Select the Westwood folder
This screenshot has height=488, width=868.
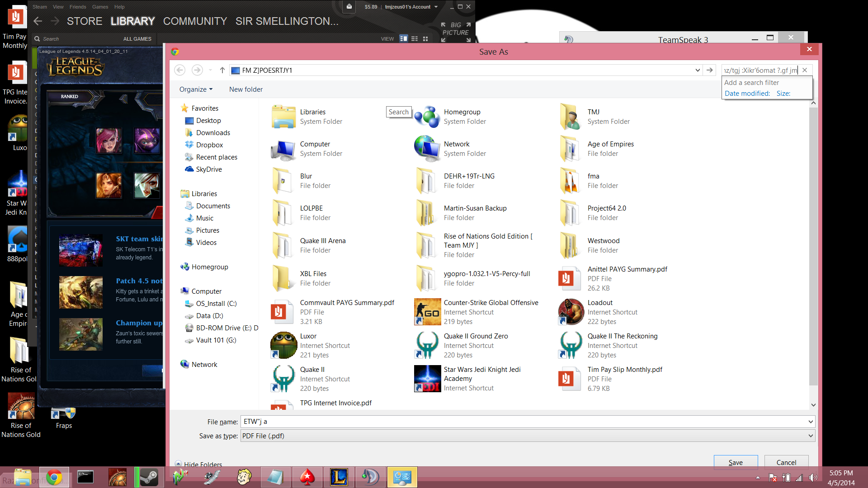click(x=590, y=245)
